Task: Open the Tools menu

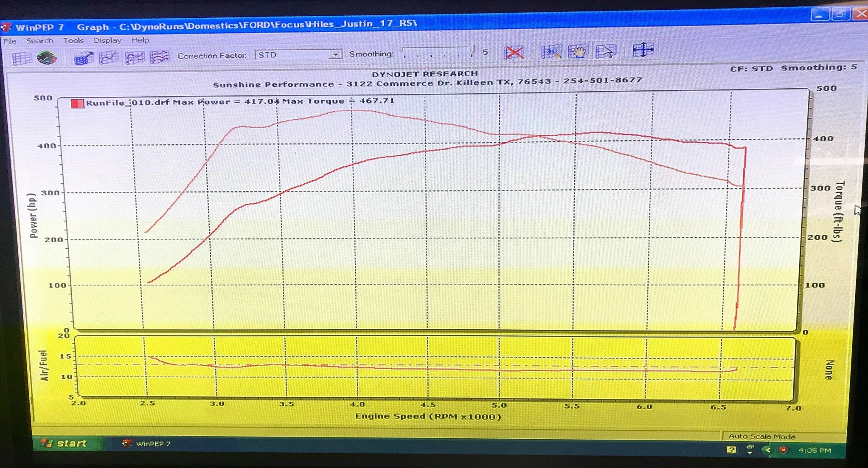Action: [73, 40]
